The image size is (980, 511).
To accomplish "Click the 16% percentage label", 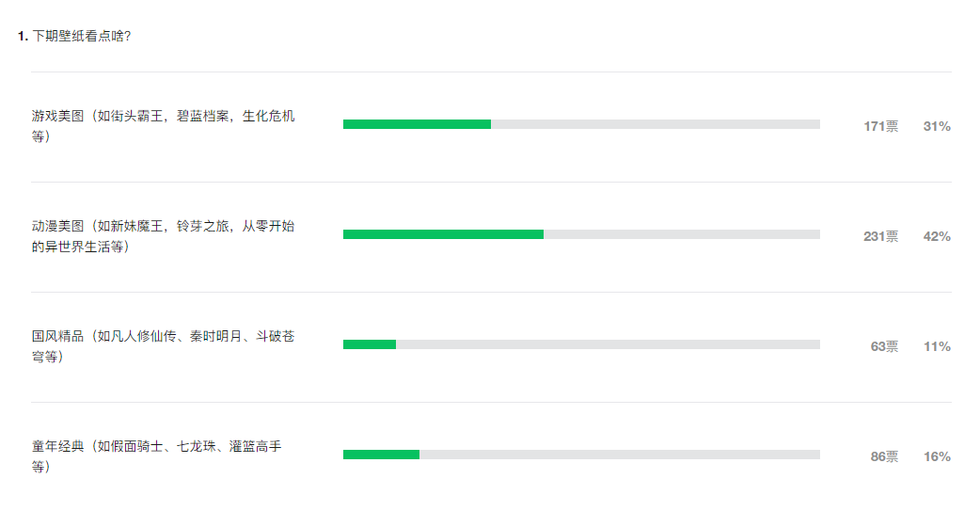I will point(937,456).
